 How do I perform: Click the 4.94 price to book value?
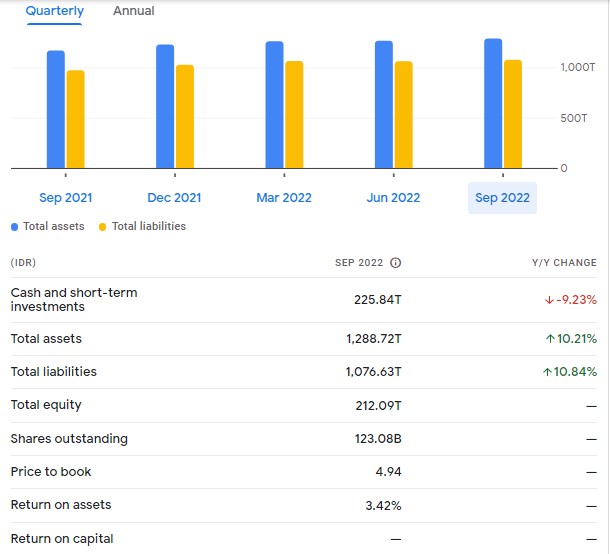pos(388,472)
